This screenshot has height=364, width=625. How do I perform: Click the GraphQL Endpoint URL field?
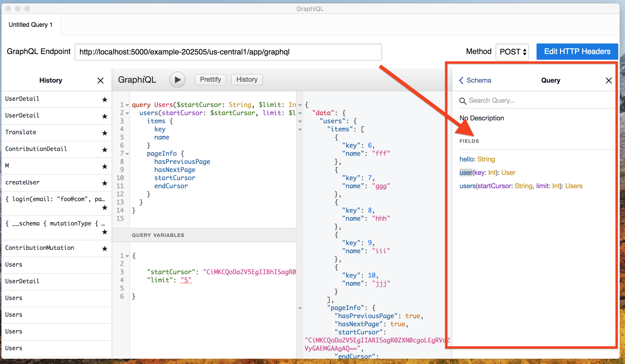click(x=228, y=52)
